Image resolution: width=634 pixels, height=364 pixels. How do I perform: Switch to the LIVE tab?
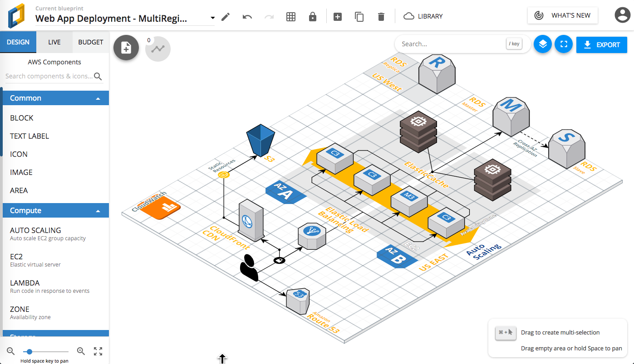pos(54,42)
